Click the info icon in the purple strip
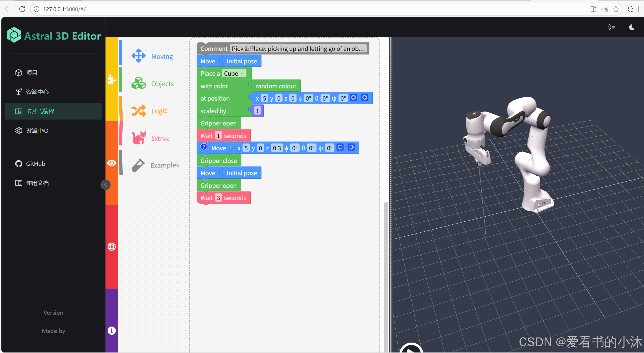644x353 pixels. [x=112, y=331]
